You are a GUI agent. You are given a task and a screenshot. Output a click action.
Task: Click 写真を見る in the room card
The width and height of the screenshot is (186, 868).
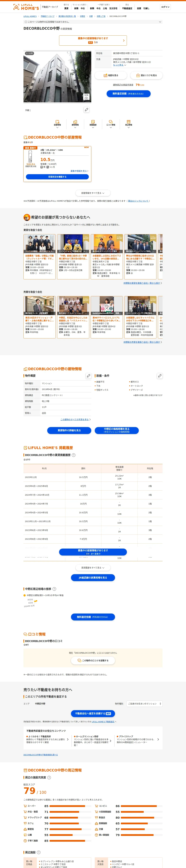pos(31,164)
